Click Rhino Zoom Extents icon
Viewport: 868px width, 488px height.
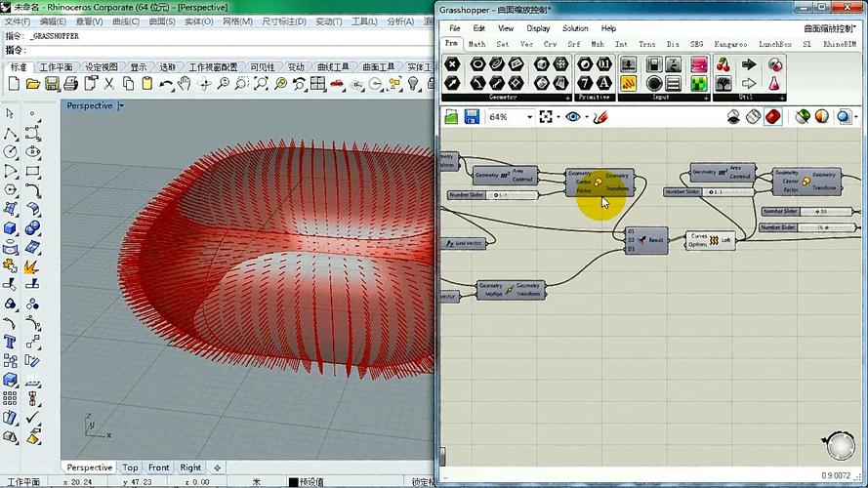(x=261, y=84)
